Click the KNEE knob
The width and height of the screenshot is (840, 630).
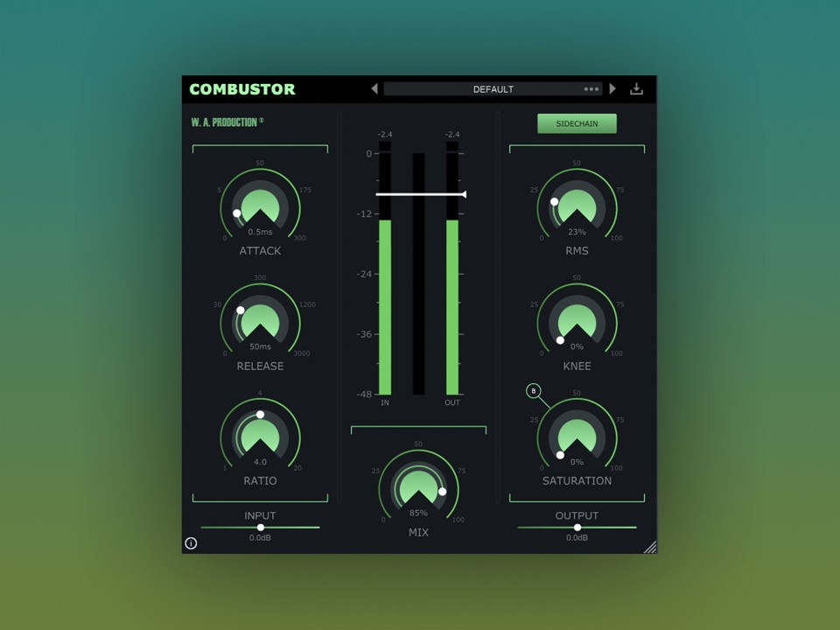[577, 323]
